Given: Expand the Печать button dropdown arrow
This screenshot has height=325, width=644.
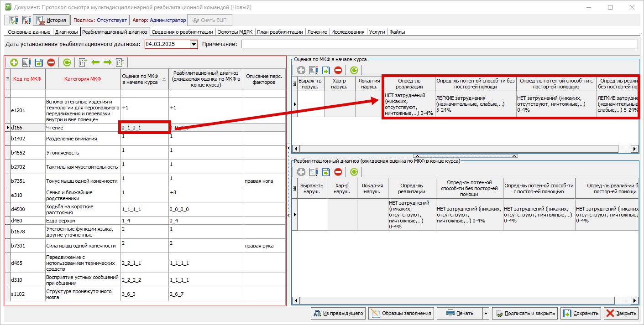Looking at the screenshot, I should [486, 313].
